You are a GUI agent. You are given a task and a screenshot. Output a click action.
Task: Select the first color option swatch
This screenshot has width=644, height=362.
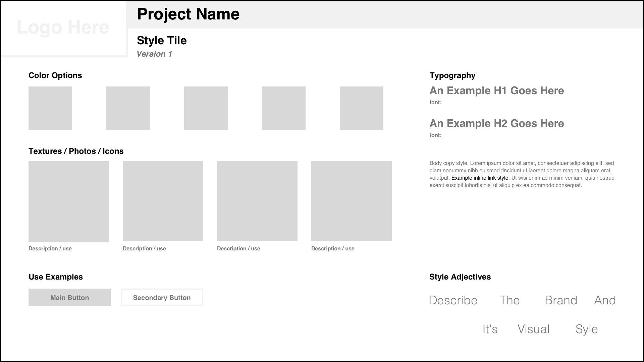[x=50, y=108]
